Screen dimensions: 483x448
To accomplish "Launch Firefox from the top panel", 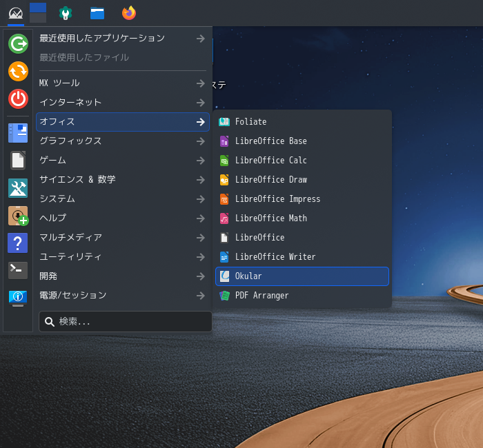I will [x=129, y=13].
